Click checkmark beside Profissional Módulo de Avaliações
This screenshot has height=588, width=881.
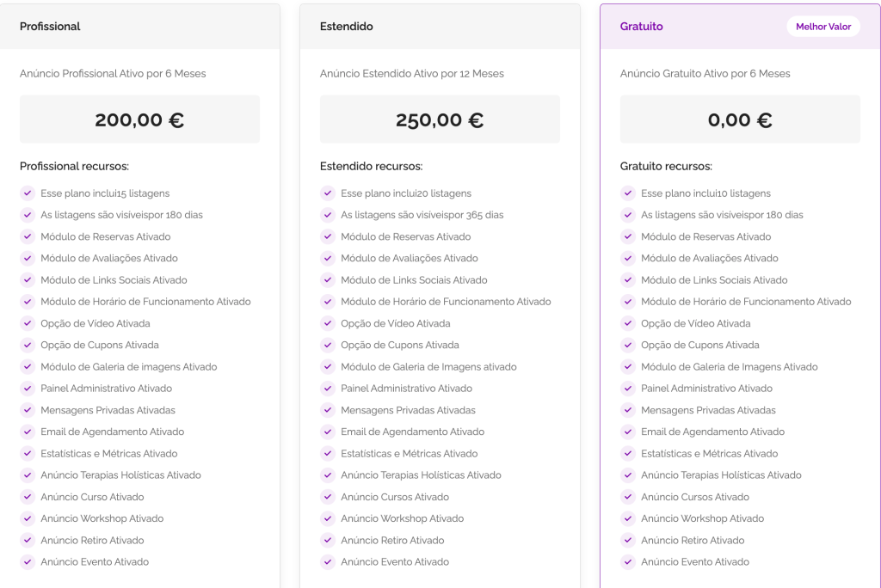(x=27, y=258)
